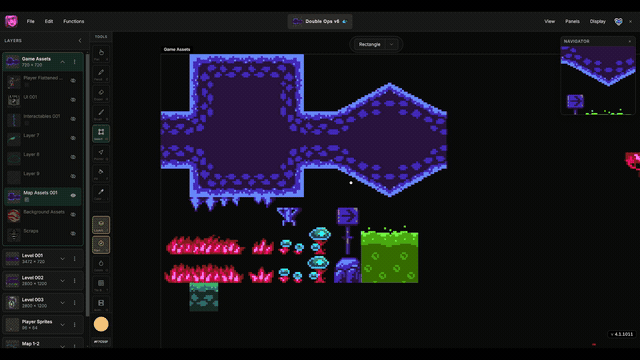Toggle visibility of UI 001 layer

pos(73,100)
